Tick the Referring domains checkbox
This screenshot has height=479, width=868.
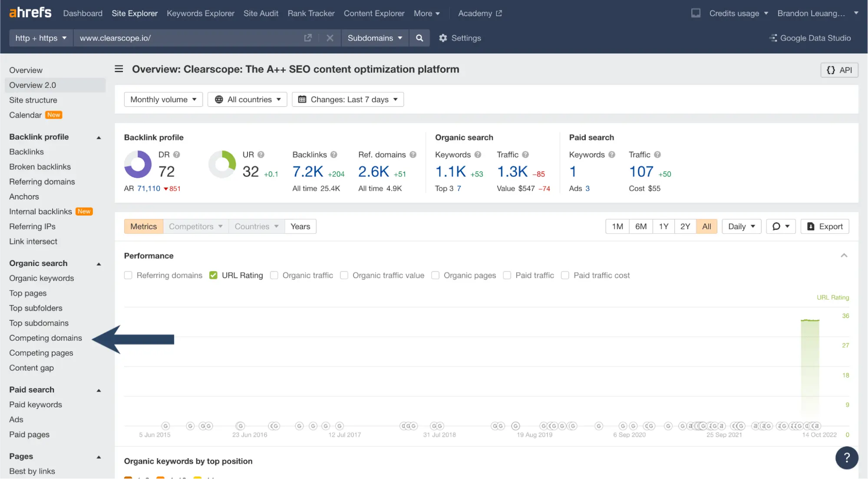click(x=128, y=275)
